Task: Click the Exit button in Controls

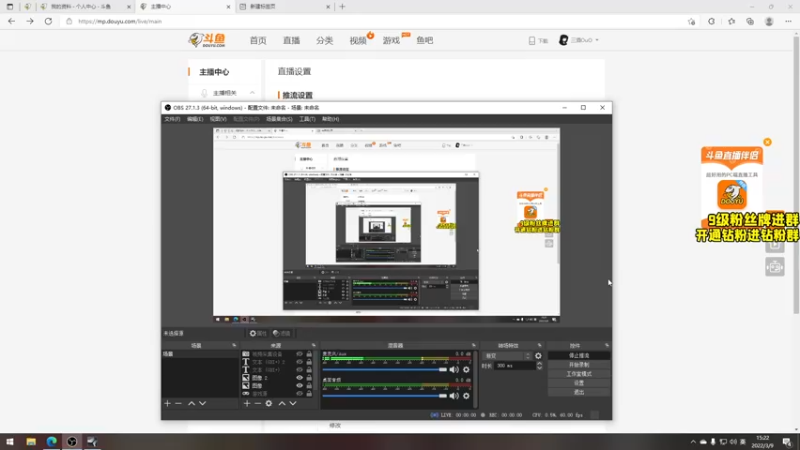Action: click(x=579, y=392)
